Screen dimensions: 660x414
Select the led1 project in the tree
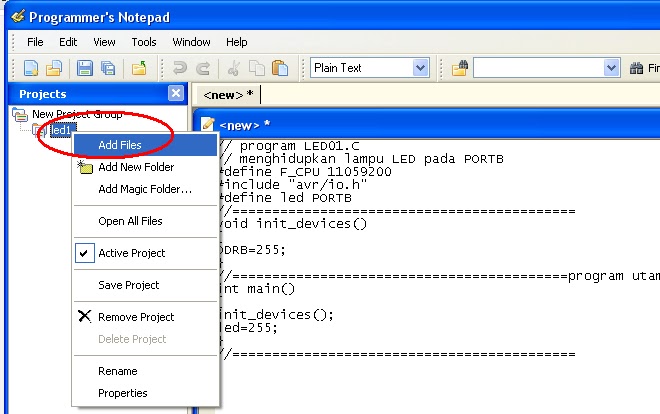[x=62, y=130]
